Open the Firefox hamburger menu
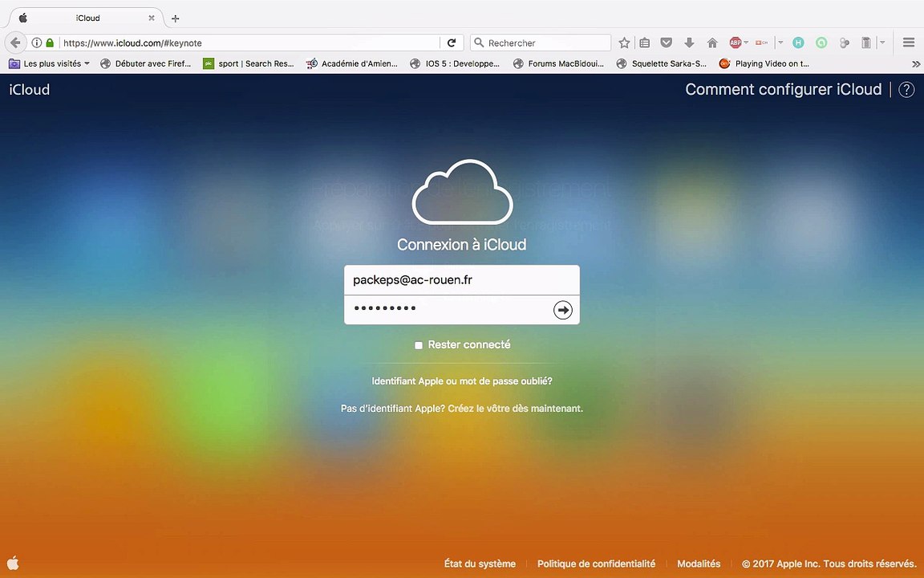The width and height of the screenshot is (924, 578). pos(909,43)
